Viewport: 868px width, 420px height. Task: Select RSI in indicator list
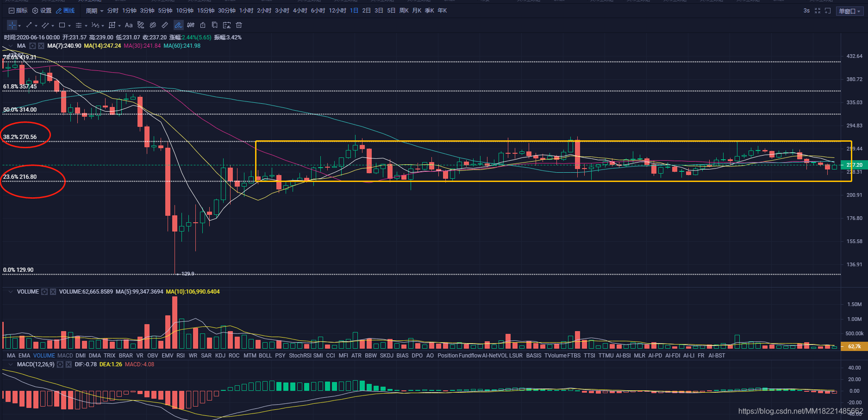(x=181, y=356)
